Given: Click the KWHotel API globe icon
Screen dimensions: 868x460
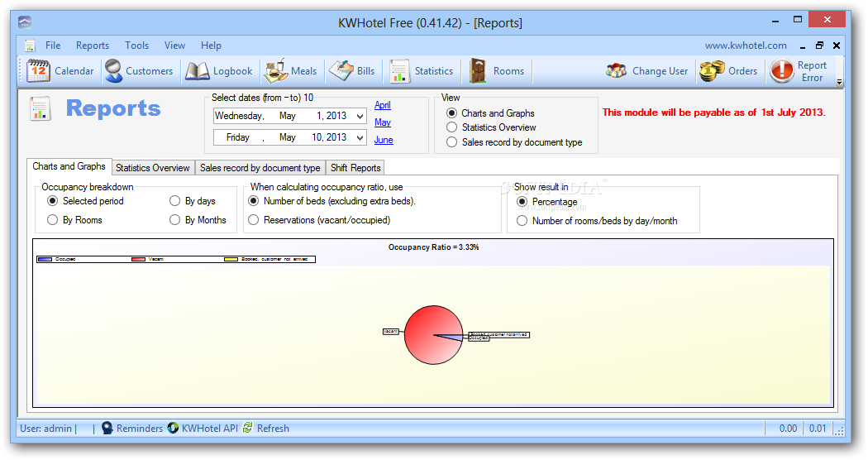Looking at the screenshot, I should point(174,428).
